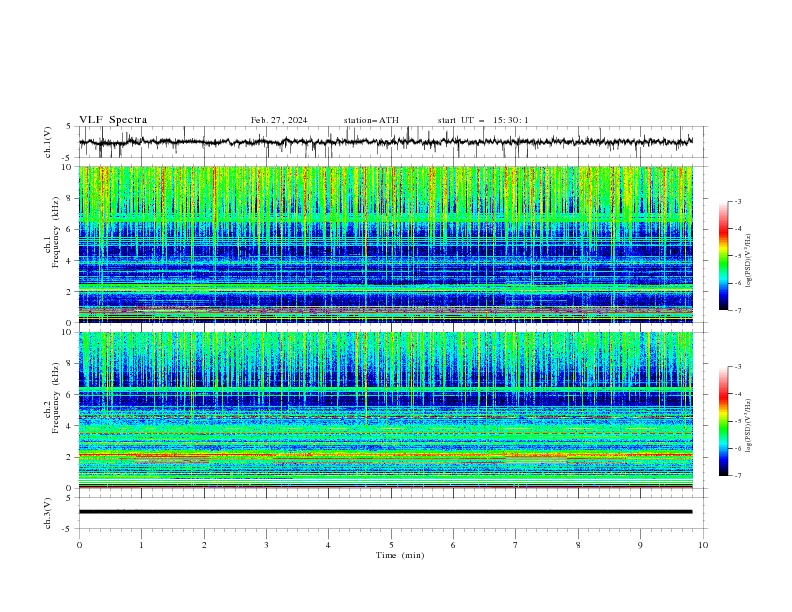Click the "-3" tick on ch.1 color bar
This screenshot has height=612, width=792.
pos(738,201)
